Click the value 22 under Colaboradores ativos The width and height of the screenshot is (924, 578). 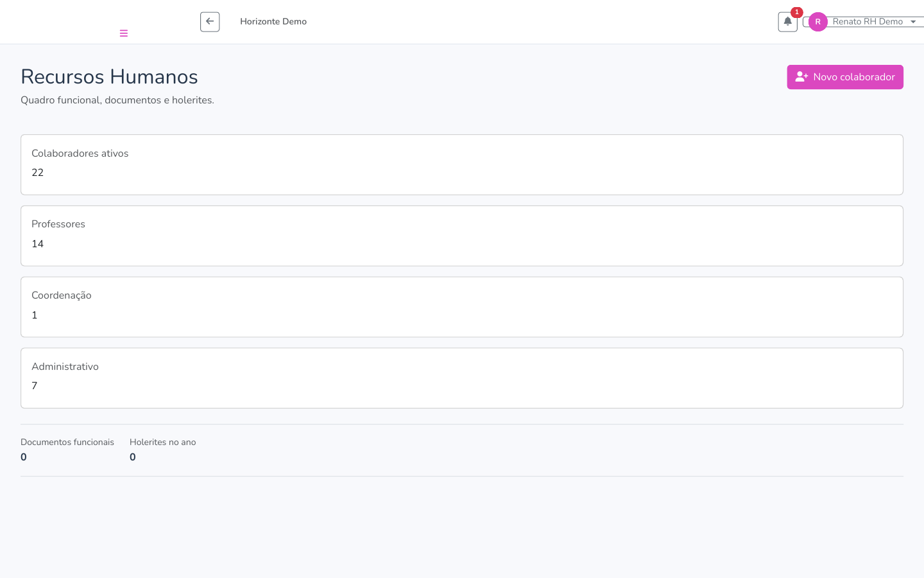[38, 173]
